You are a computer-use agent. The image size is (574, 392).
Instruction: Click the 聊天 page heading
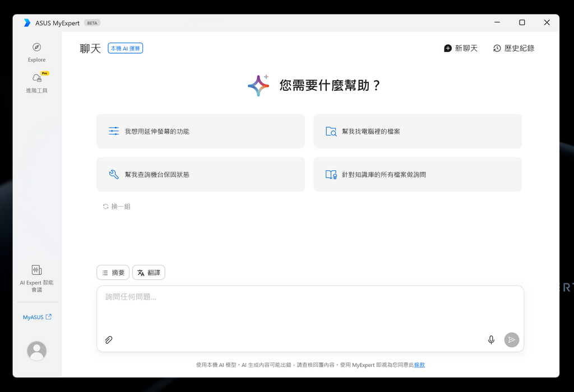[x=90, y=48]
